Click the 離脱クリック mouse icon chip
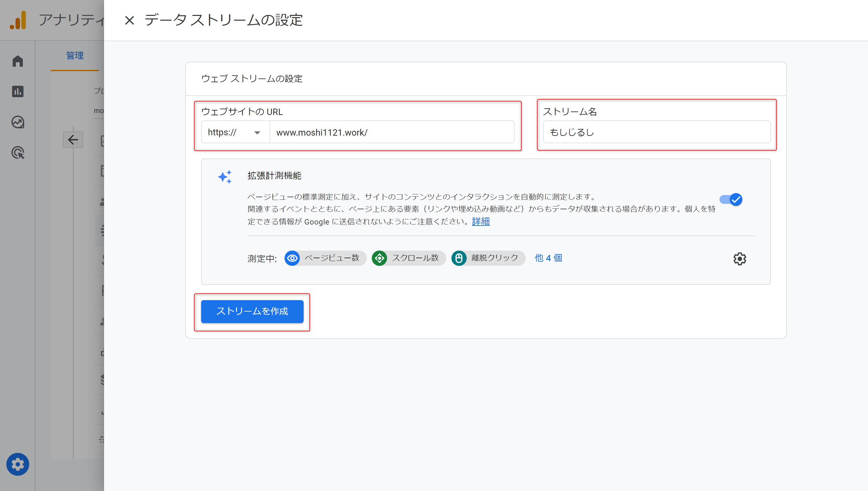 pos(459,258)
